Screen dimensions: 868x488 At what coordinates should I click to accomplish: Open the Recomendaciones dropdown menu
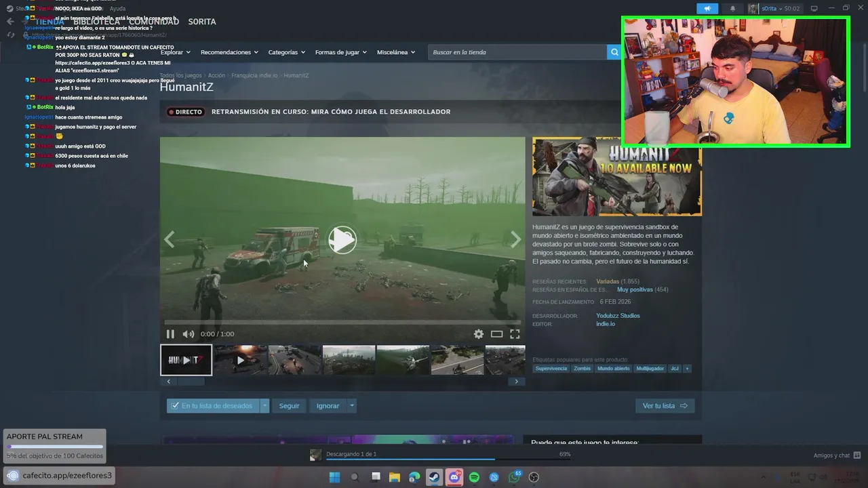229,52
